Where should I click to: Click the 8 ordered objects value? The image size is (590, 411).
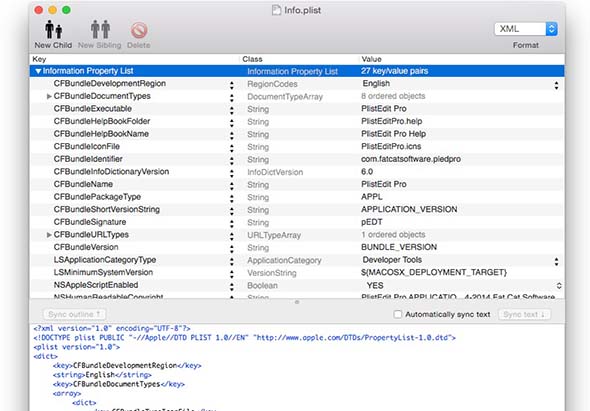[x=393, y=96]
